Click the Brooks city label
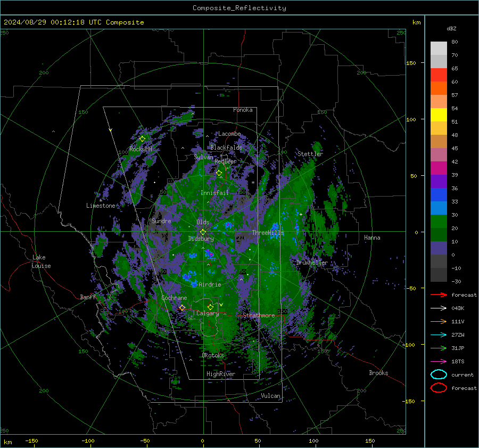The height and width of the screenshot is (448, 479). (x=378, y=373)
